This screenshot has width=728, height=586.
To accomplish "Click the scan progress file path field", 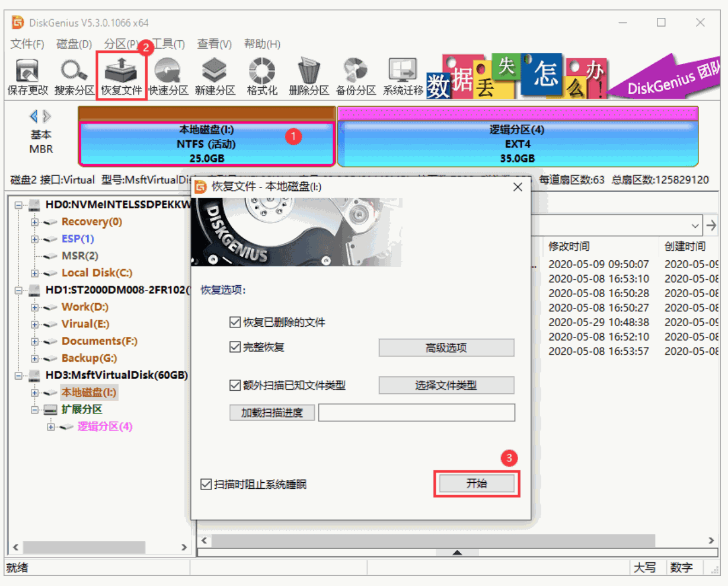I will (x=417, y=413).
